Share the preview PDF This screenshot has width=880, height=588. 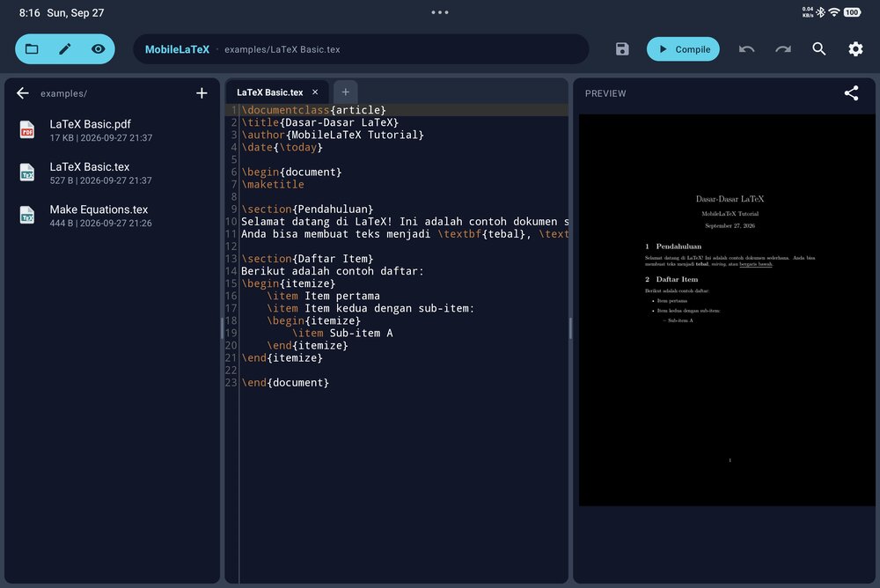[x=851, y=93]
